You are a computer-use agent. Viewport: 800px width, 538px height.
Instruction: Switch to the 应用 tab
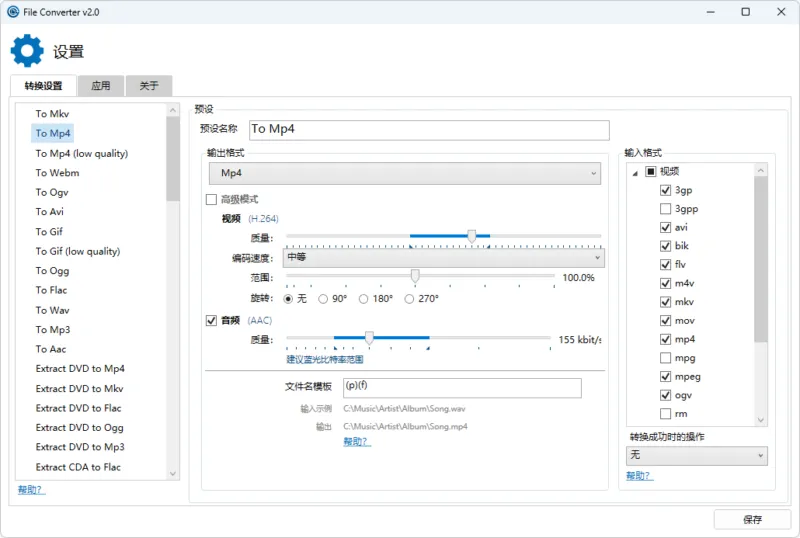pyautogui.click(x=101, y=85)
